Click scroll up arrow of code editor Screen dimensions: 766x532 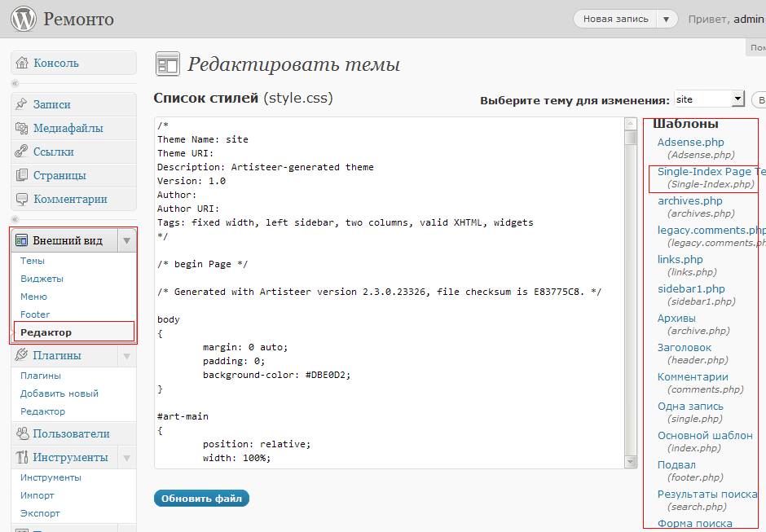point(631,124)
